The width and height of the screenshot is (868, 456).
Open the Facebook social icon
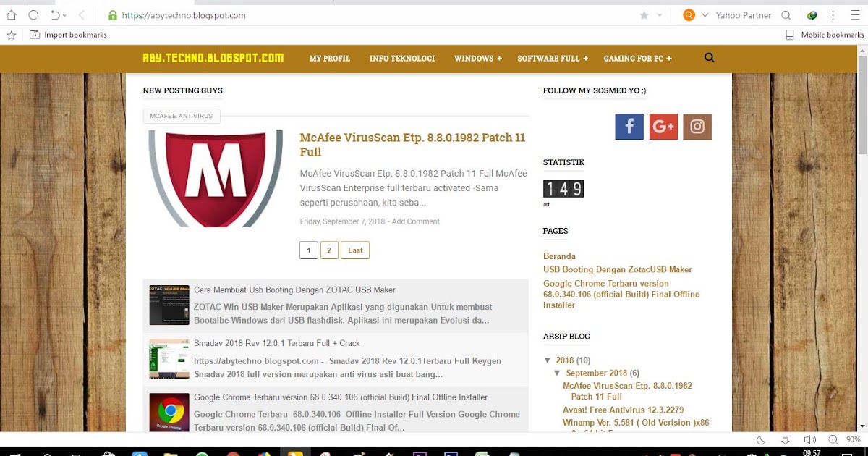(629, 127)
